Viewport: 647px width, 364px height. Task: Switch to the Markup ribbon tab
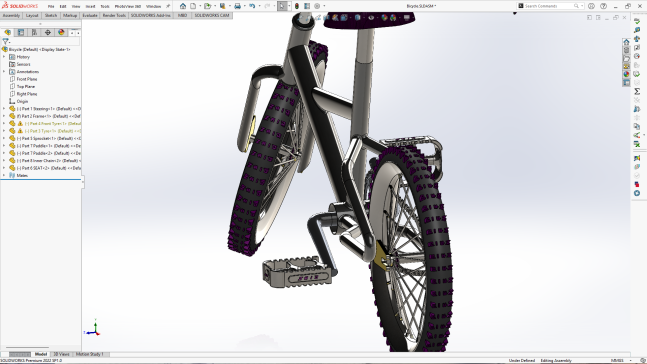coord(70,15)
